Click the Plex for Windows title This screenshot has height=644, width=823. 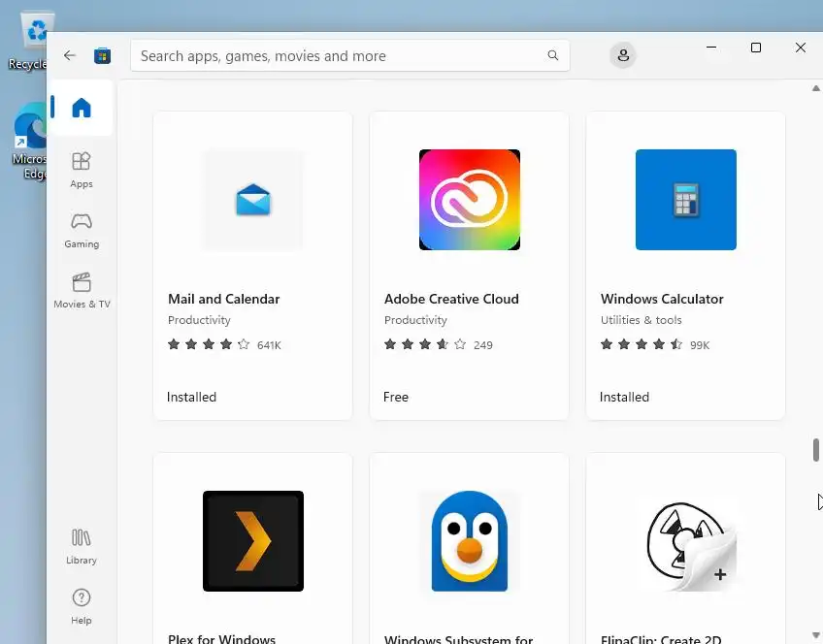[x=221, y=639]
